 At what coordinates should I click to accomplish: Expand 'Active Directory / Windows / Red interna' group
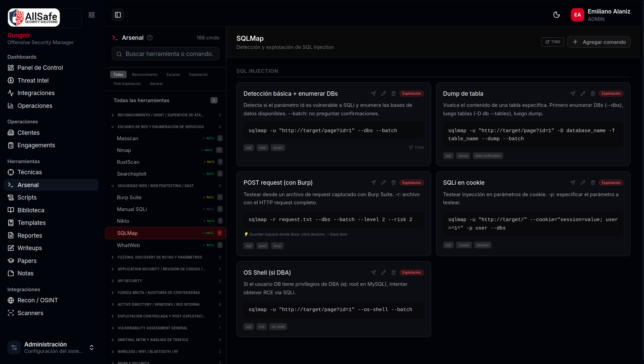coord(165,304)
